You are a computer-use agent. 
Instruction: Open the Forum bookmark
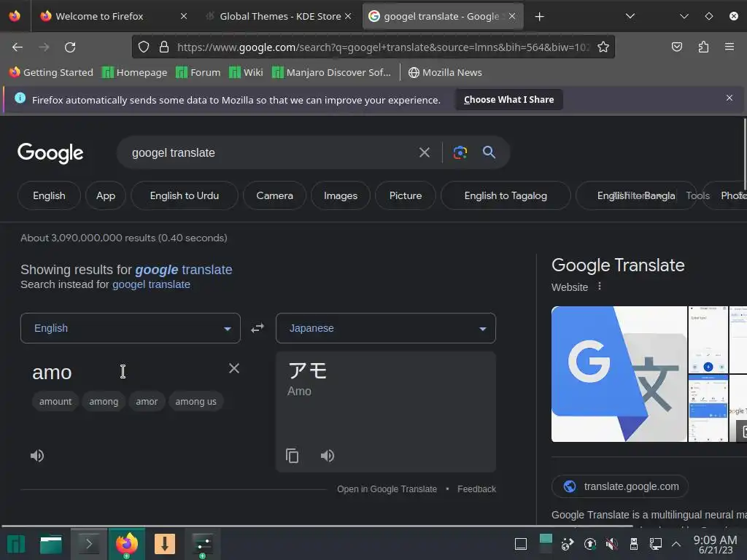198,72
